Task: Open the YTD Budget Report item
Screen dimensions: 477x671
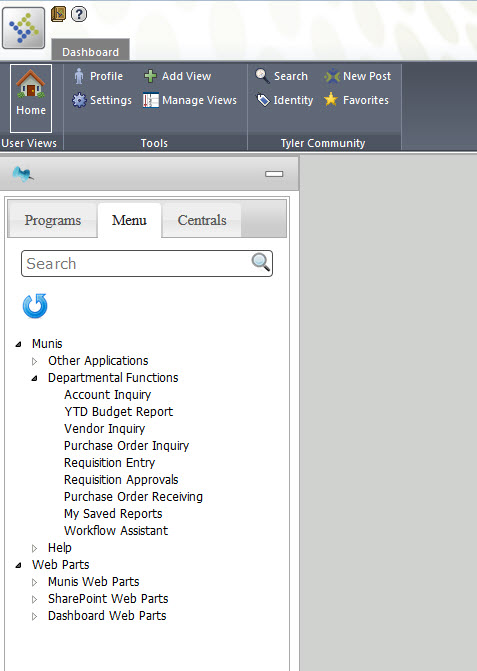Action: click(x=119, y=412)
